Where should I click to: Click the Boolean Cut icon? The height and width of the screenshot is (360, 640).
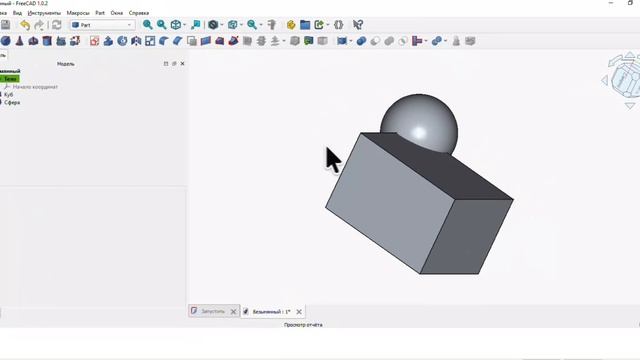375,41
